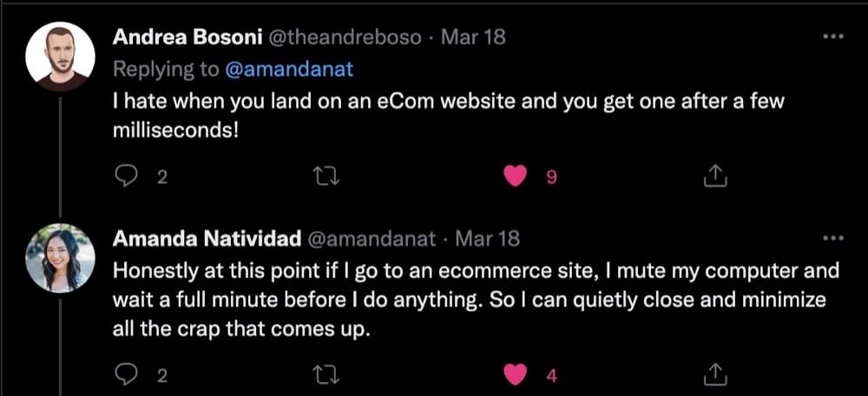Share Amanda Natividad's tweet
The image size is (868, 396).
[713, 375]
